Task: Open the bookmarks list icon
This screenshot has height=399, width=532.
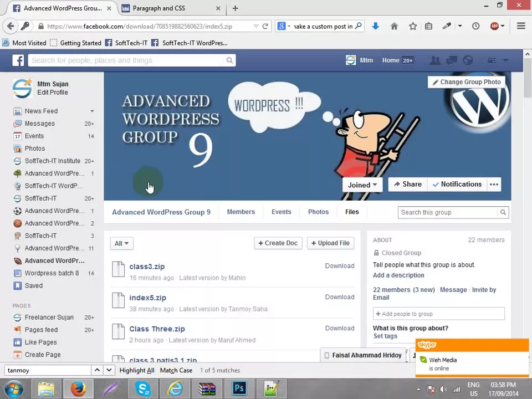Action: pos(428,26)
